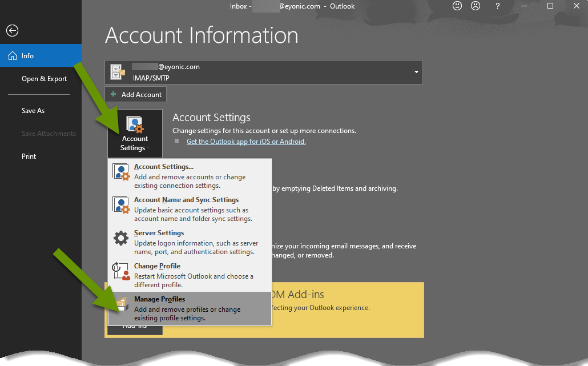
Task: Maximize the Outlook window
Action: point(550,6)
